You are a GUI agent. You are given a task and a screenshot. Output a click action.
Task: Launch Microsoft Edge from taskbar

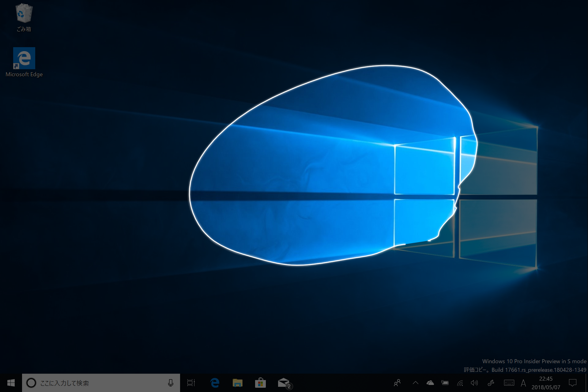tap(215, 383)
